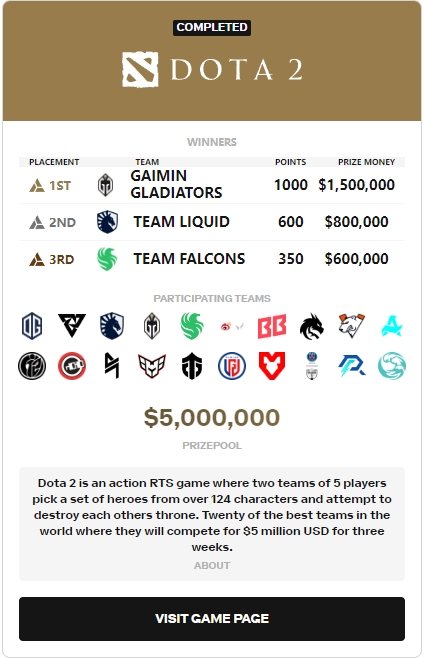Select the Aurora cyan A logo
The height and width of the screenshot is (659, 424).
[392, 326]
